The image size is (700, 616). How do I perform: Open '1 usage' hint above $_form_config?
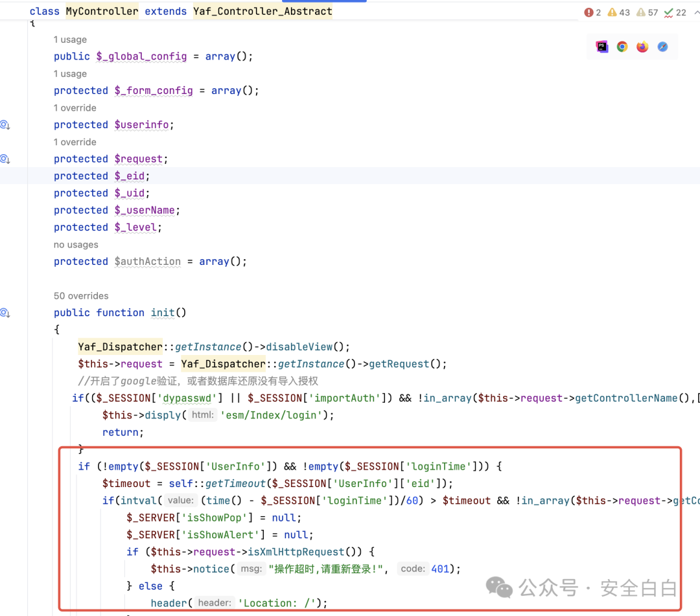point(70,74)
